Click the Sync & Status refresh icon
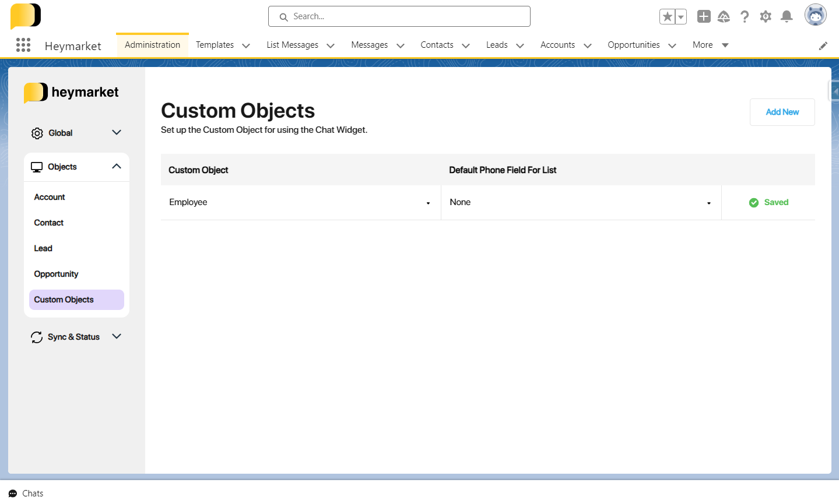The width and height of the screenshot is (839, 504). click(x=37, y=337)
